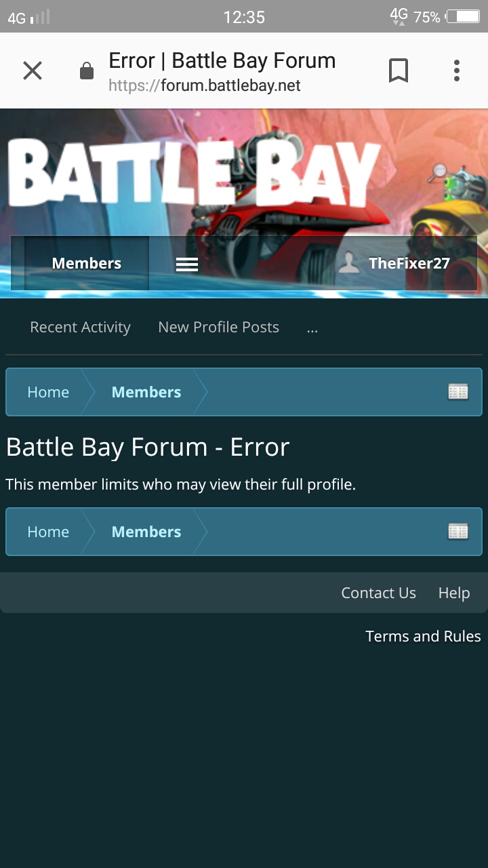Expand hidden tabs with the ellipsis
488x868 pixels.
tap(312, 329)
